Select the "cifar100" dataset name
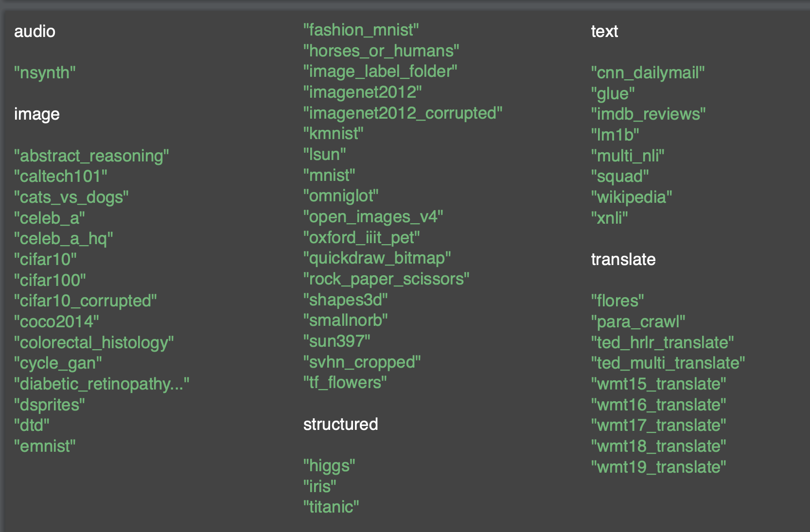 click(50, 281)
